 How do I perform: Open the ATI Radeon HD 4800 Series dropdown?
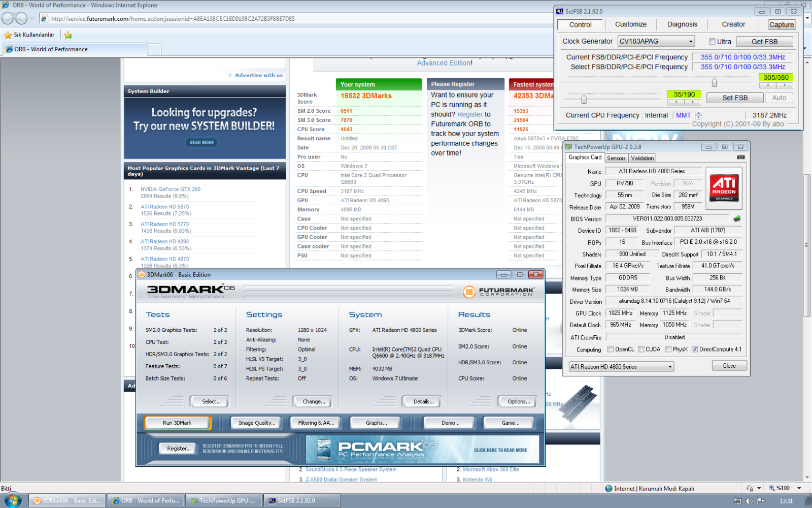click(x=670, y=367)
